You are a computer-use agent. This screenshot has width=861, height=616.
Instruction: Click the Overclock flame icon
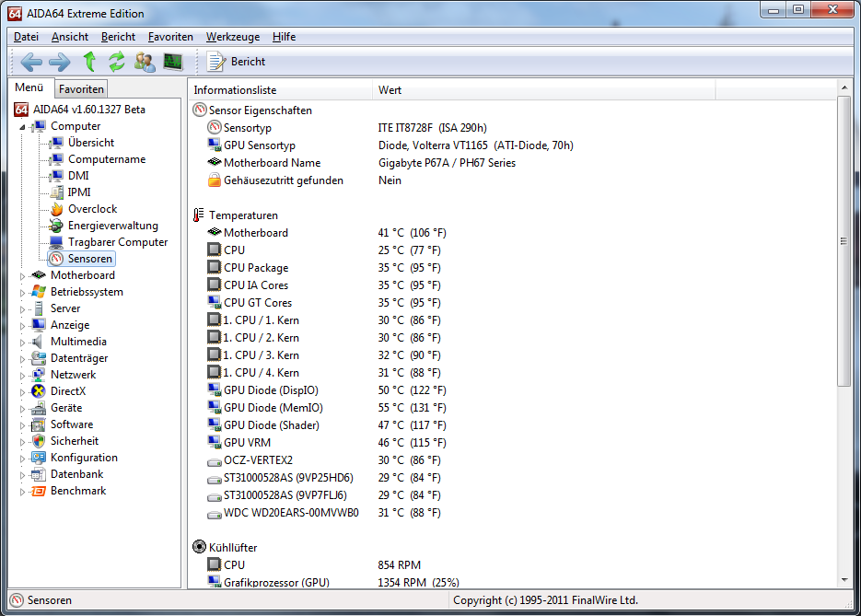pyautogui.click(x=56, y=209)
